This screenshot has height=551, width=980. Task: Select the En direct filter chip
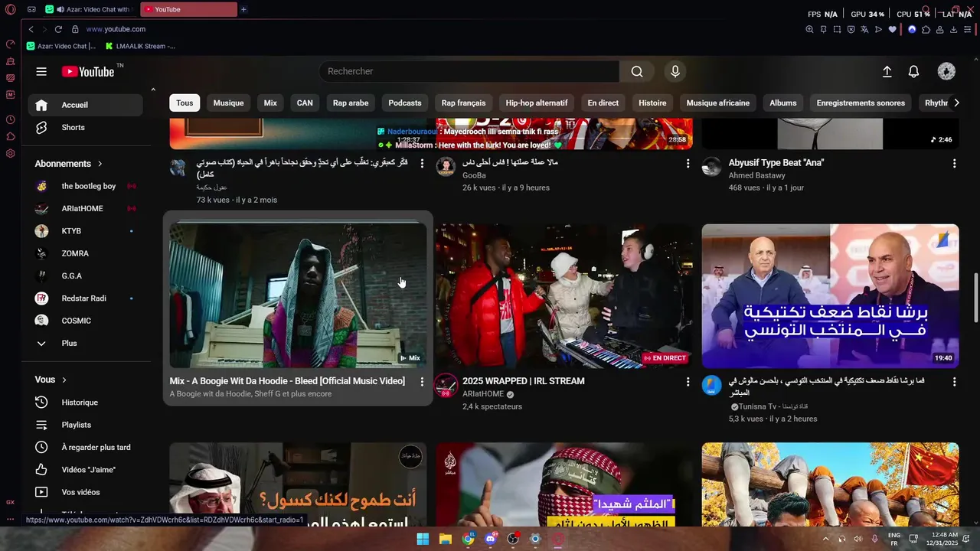[x=603, y=103]
